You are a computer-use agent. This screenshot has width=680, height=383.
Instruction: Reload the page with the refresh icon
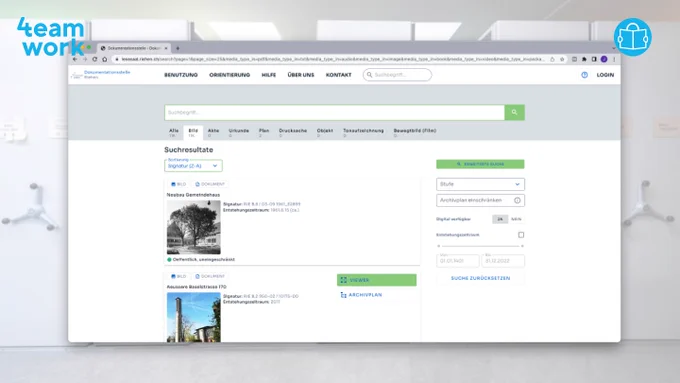[x=95, y=59]
